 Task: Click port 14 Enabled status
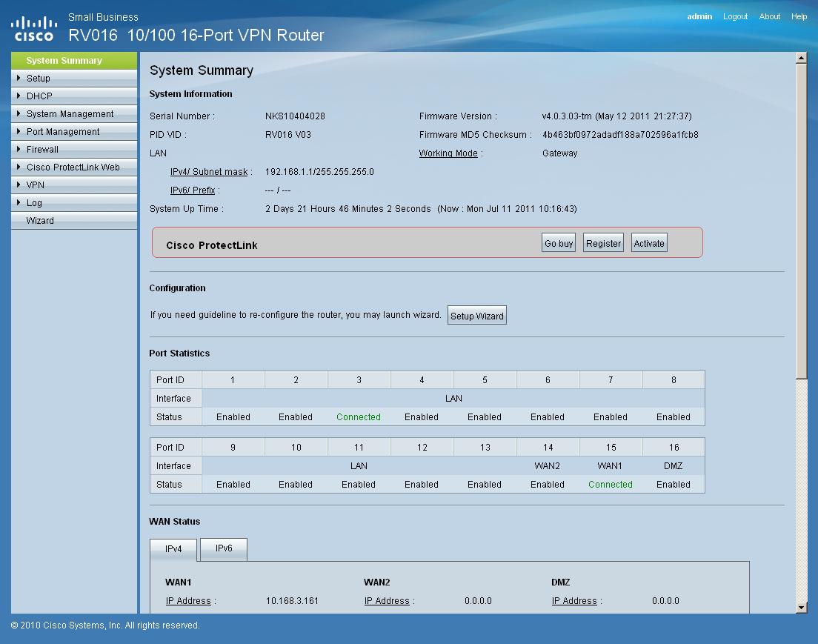(x=548, y=485)
